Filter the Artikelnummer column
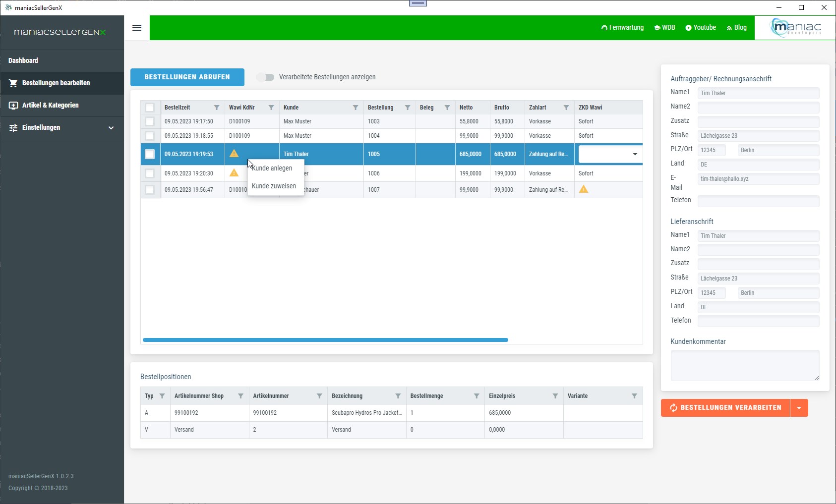This screenshot has width=836, height=504. (319, 396)
